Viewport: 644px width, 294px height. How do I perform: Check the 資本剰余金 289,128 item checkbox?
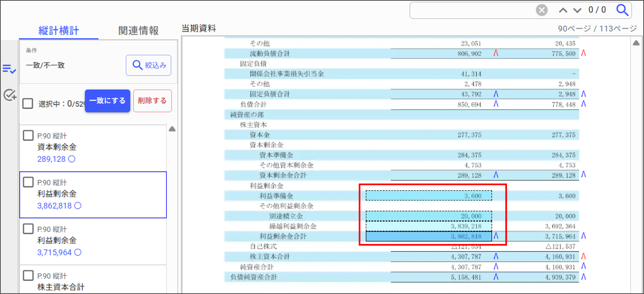click(28, 135)
